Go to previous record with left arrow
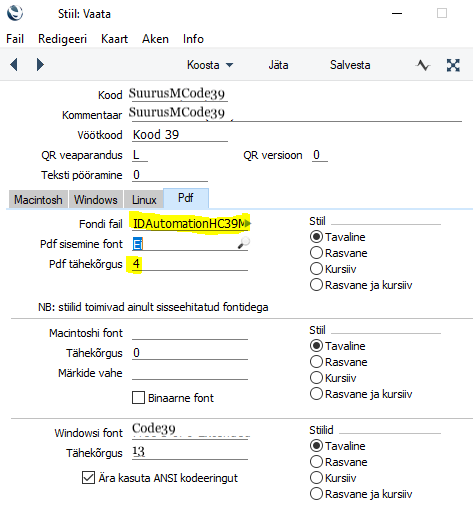The image size is (473, 519). 14,64
